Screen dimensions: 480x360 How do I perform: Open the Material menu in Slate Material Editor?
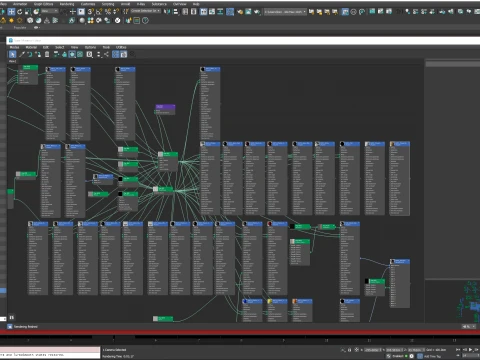click(x=31, y=47)
